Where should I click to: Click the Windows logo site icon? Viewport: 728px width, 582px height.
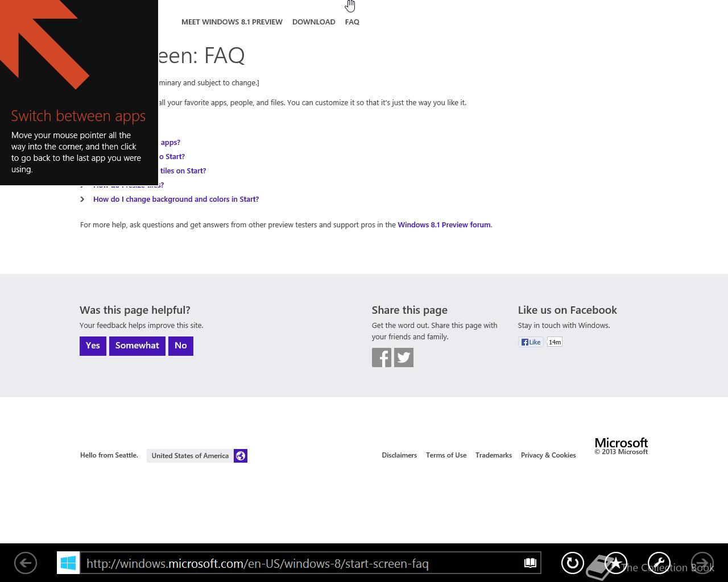coord(68,563)
